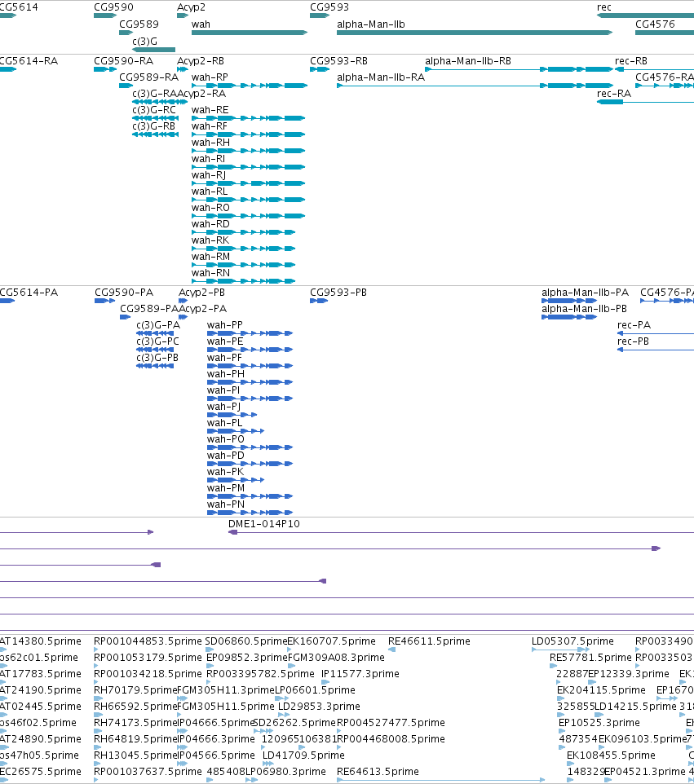Click protein label wah-PL
The image size is (694, 784).
tap(224, 423)
